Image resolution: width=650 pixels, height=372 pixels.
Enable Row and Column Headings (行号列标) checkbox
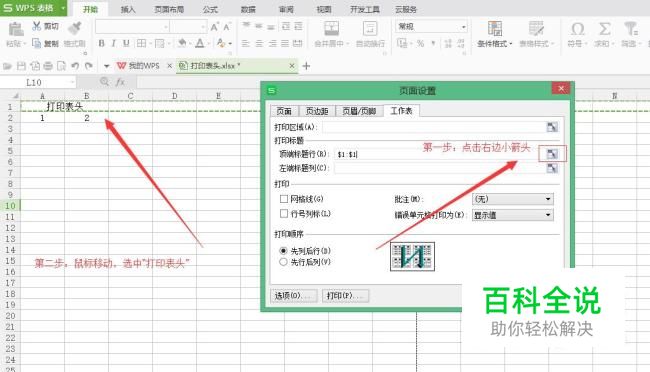284,214
